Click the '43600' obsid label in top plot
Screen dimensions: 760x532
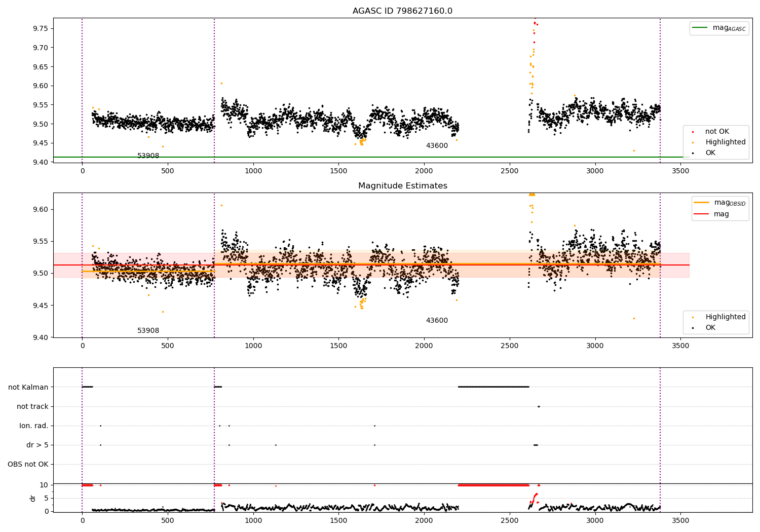[437, 146]
